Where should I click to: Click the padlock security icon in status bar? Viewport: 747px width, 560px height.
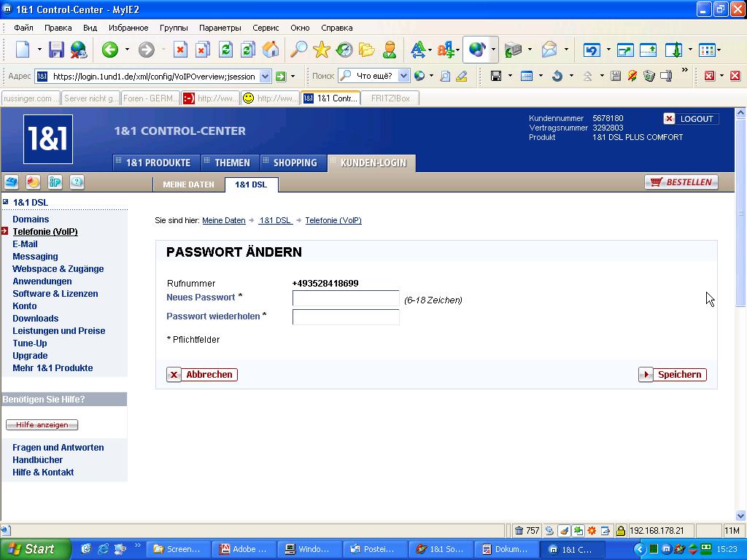620,530
